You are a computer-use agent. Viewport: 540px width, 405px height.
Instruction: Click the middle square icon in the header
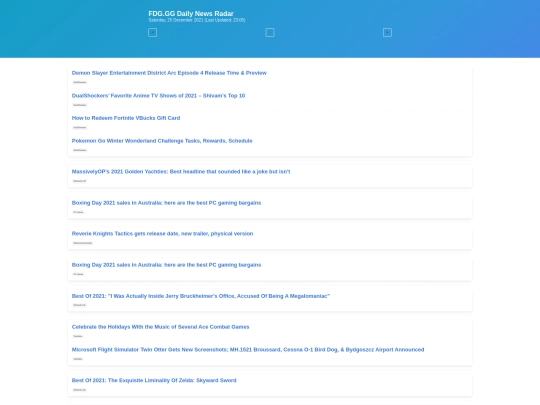click(x=270, y=33)
